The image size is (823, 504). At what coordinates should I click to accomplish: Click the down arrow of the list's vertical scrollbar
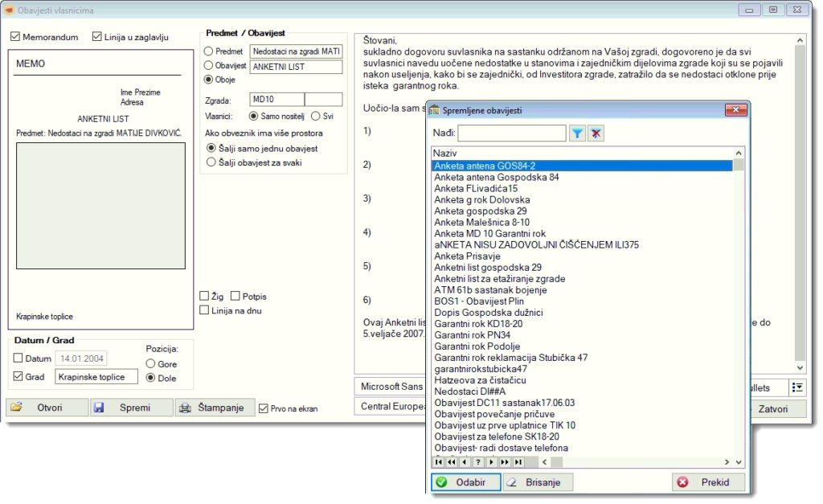click(x=739, y=462)
